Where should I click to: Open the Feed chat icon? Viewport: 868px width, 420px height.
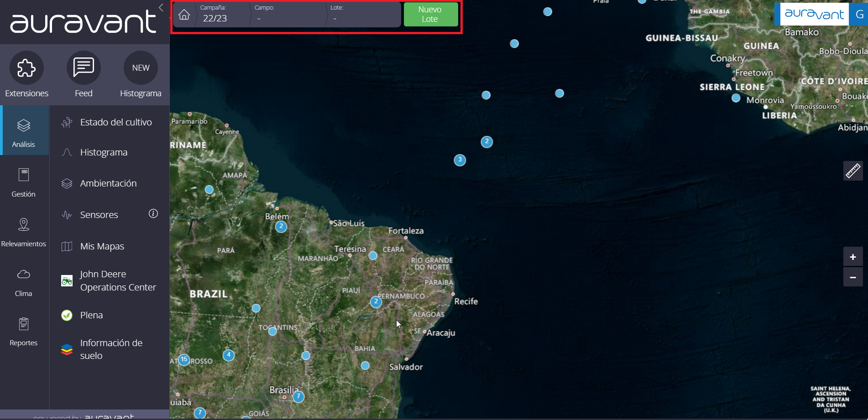[84, 68]
